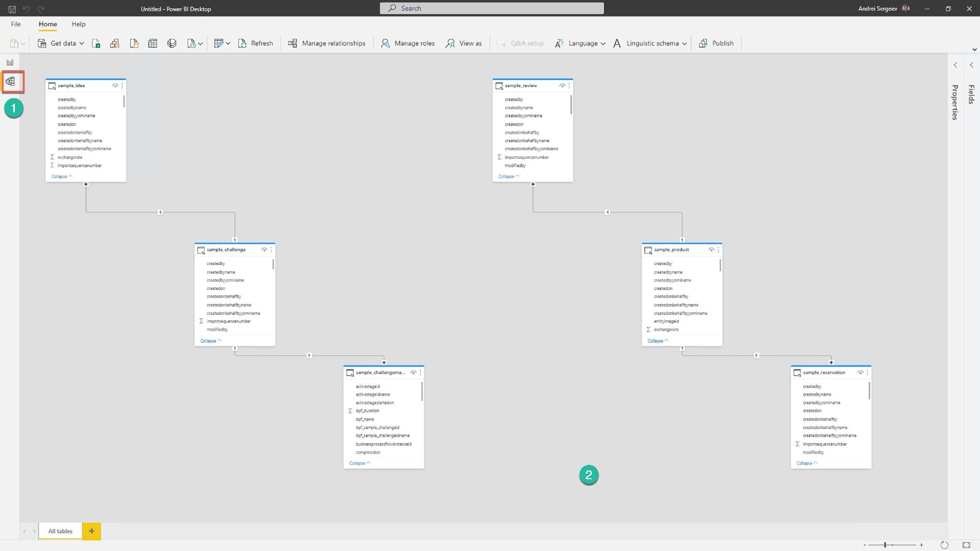Open the File menu
The height and width of the screenshot is (551, 980).
click(16, 24)
